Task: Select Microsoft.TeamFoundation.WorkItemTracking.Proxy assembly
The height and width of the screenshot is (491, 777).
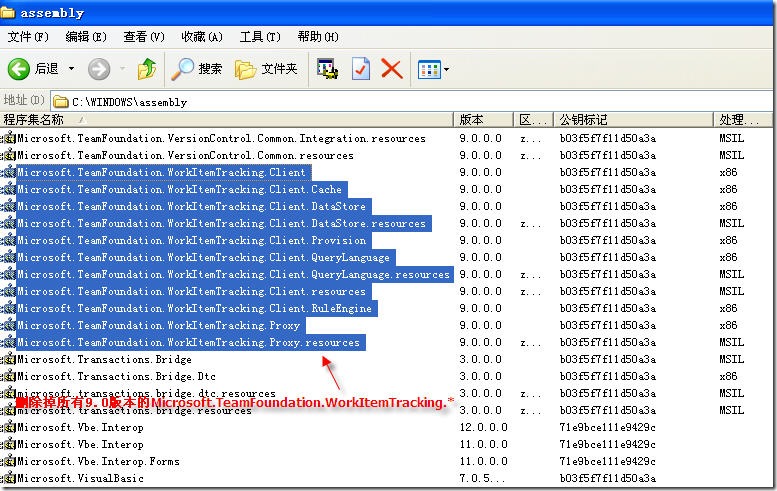Action: click(x=161, y=326)
